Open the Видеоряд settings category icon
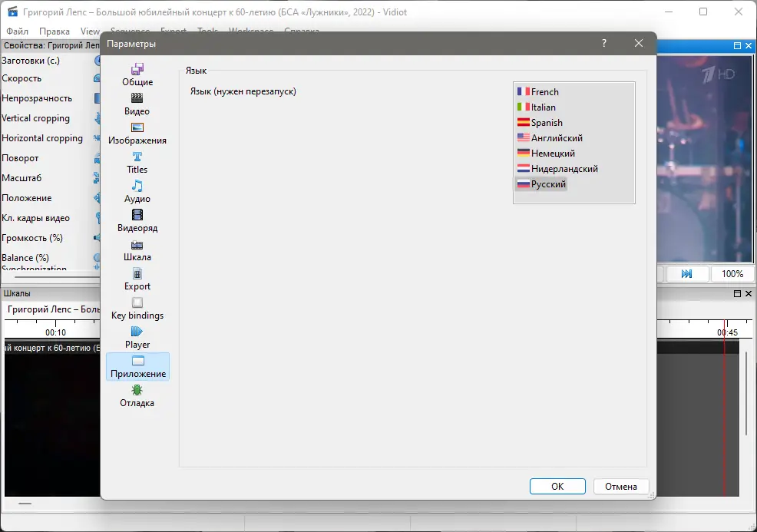The width and height of the screenshot is (757, 532). (x=137, y=220)
